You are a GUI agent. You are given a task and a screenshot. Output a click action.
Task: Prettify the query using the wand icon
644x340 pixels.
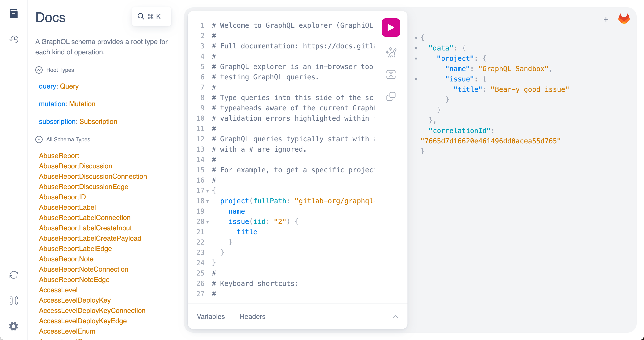(391, 52)
